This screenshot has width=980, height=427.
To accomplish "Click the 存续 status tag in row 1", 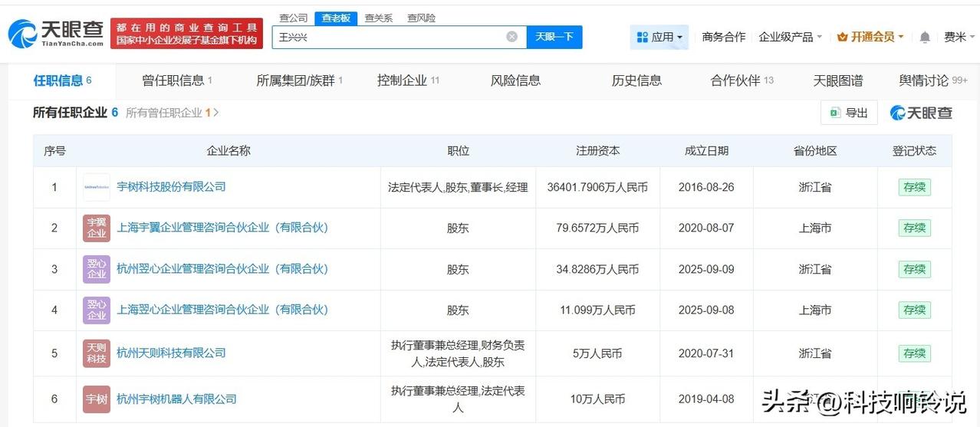I will click(915, 187).
